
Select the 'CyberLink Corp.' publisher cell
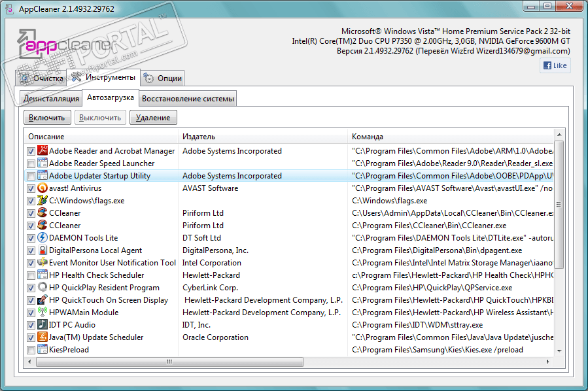[x=211, y=288]
